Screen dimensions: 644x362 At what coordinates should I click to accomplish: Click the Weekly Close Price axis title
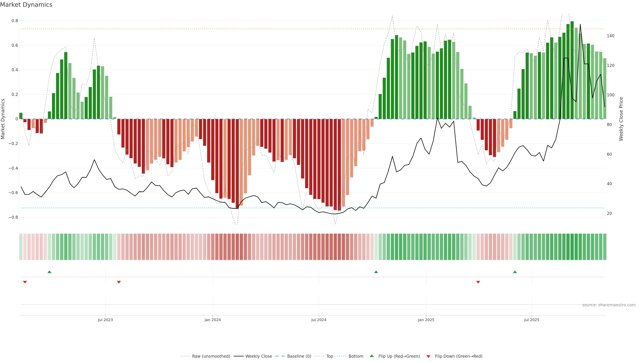coord(621,119)
